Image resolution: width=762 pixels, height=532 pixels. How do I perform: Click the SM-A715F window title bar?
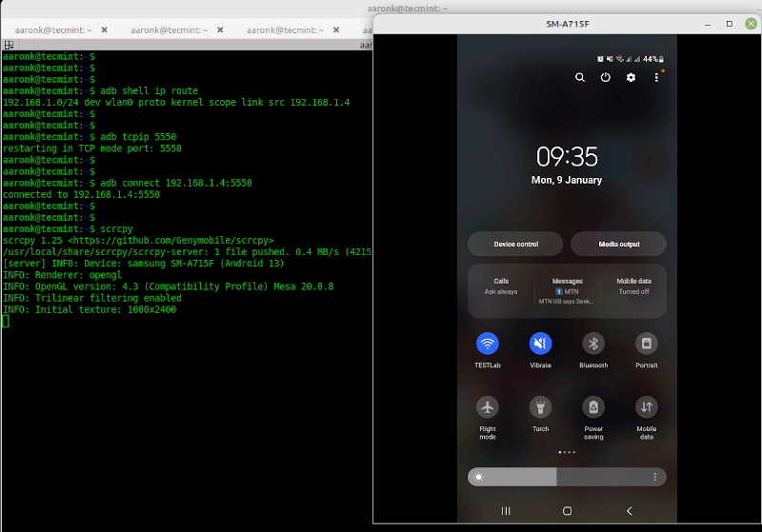tap(567, 24)
